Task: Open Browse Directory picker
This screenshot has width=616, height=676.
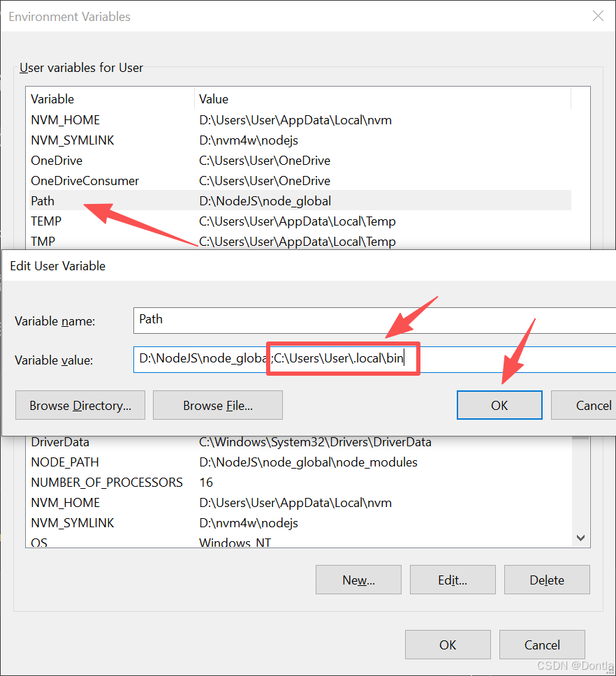Action: (80, 405)
